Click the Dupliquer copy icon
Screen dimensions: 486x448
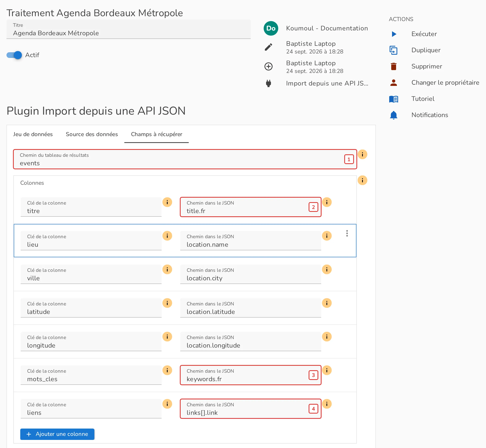pos(393,50)
